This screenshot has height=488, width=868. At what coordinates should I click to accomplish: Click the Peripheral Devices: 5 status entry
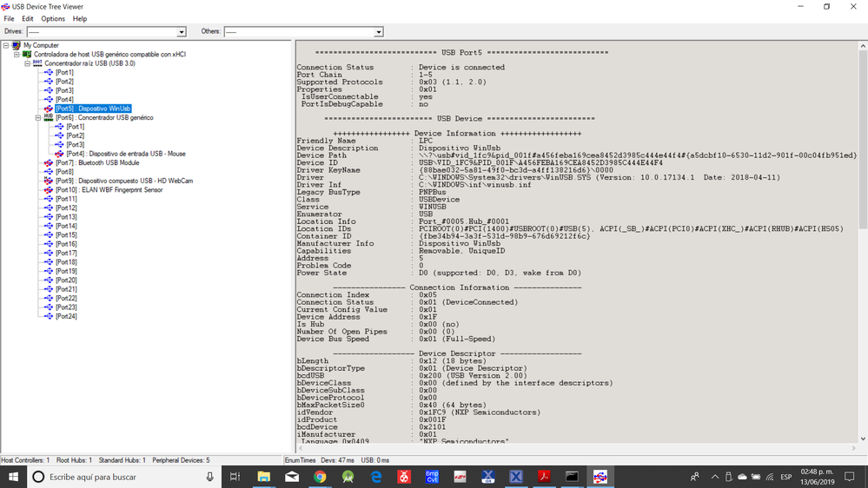tap(181, 460)
